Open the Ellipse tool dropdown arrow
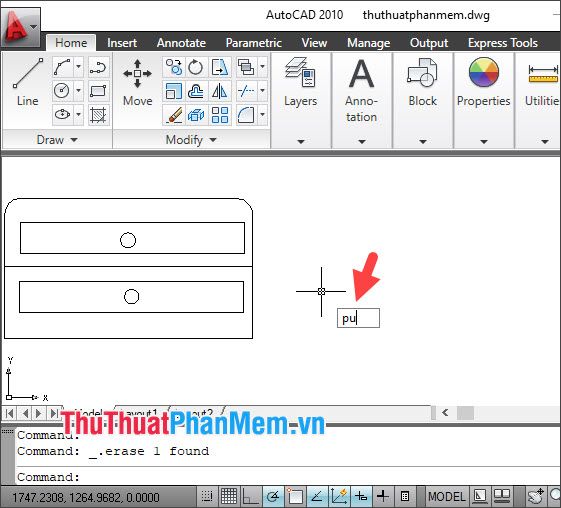561x508 pixels. click(78, 114)
